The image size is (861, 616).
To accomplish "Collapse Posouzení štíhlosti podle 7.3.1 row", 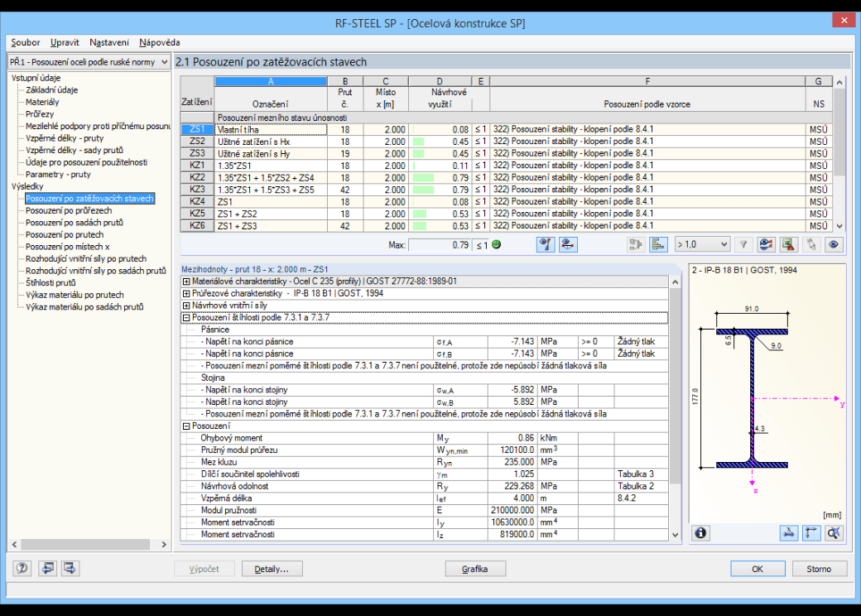I will click(x=186, y=317).
